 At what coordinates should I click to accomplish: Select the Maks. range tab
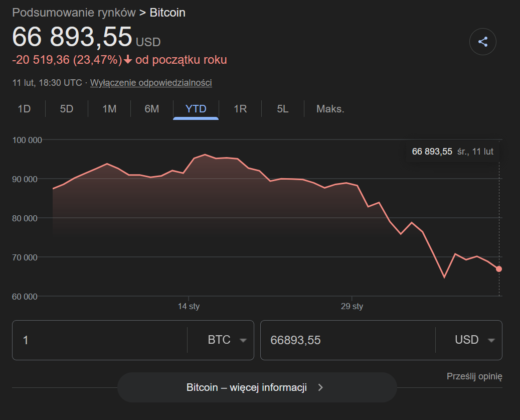pyautogui.click(x=330, y=108)
